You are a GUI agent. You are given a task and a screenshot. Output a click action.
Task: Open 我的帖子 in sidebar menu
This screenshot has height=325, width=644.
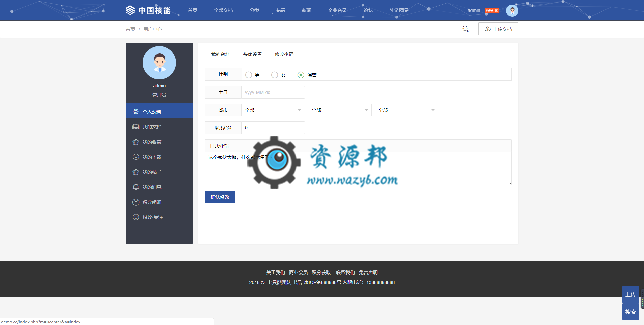pyautogui.click(x=159, y=172)
